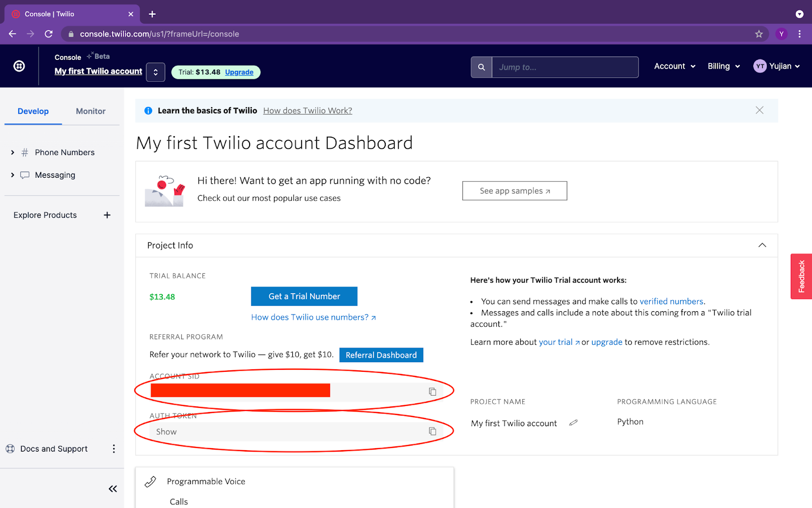Bookmark this page with star icon

(x=759, y=34)
